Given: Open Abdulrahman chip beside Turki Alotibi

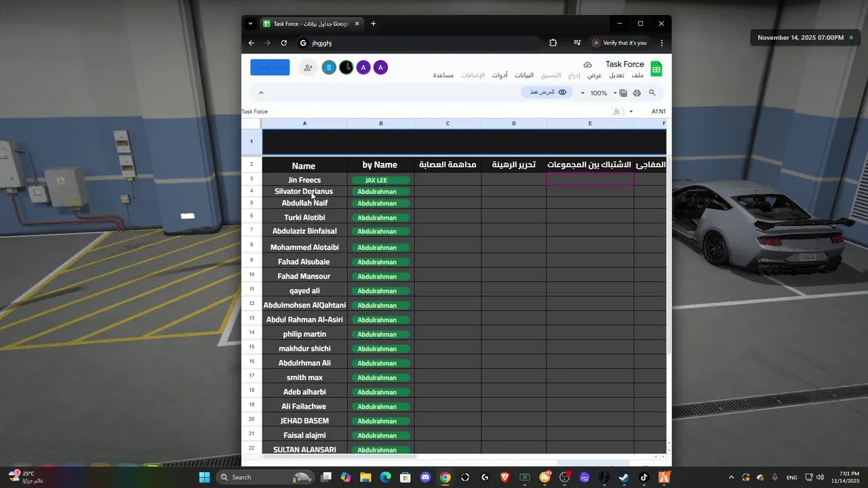Looking at the screenshot, I should click(x=381, y=218).
